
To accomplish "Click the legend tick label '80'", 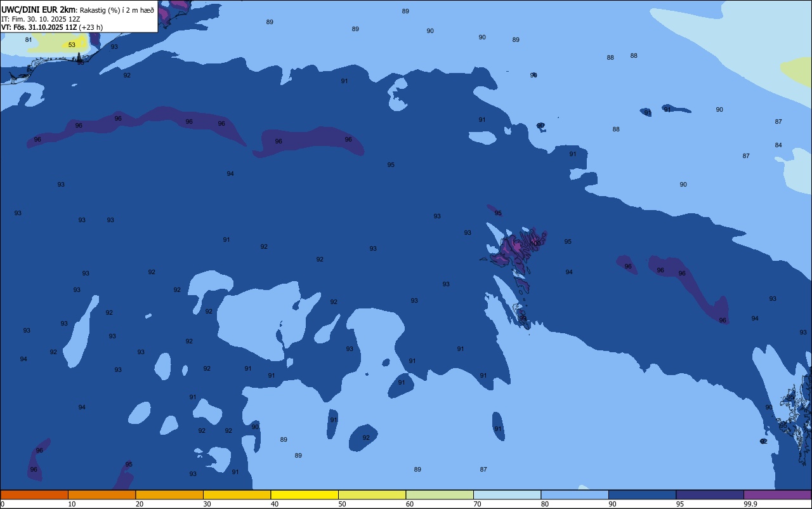I will point(545,504).
